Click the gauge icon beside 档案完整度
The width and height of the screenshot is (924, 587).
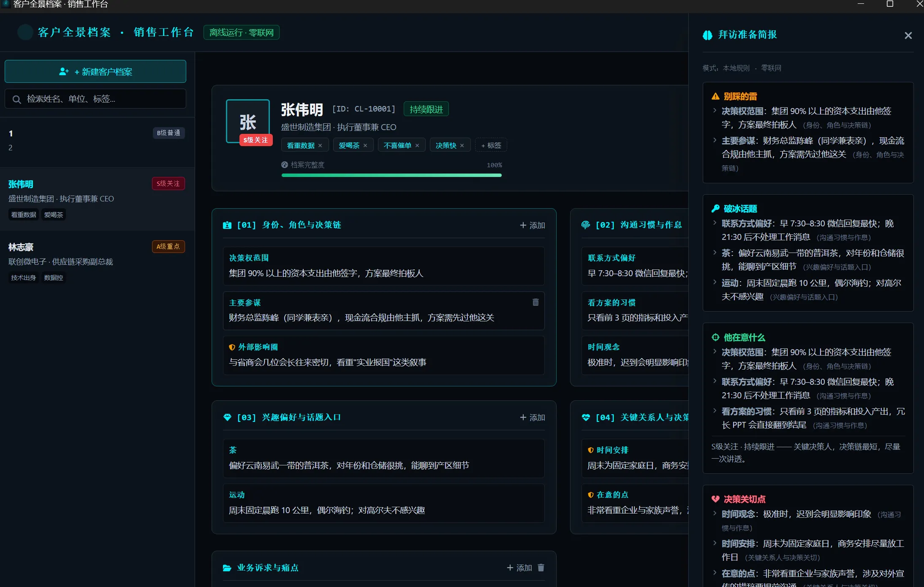point(285,165)
